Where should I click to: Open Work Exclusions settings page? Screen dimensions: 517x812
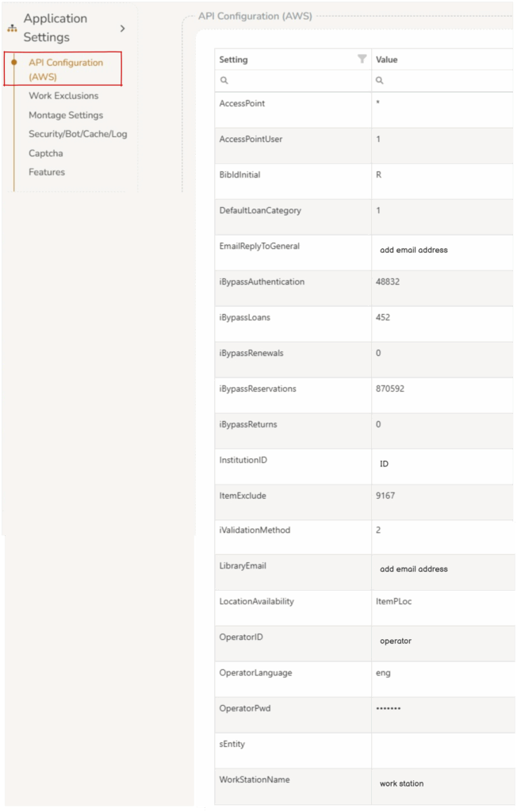coord(63,96)
